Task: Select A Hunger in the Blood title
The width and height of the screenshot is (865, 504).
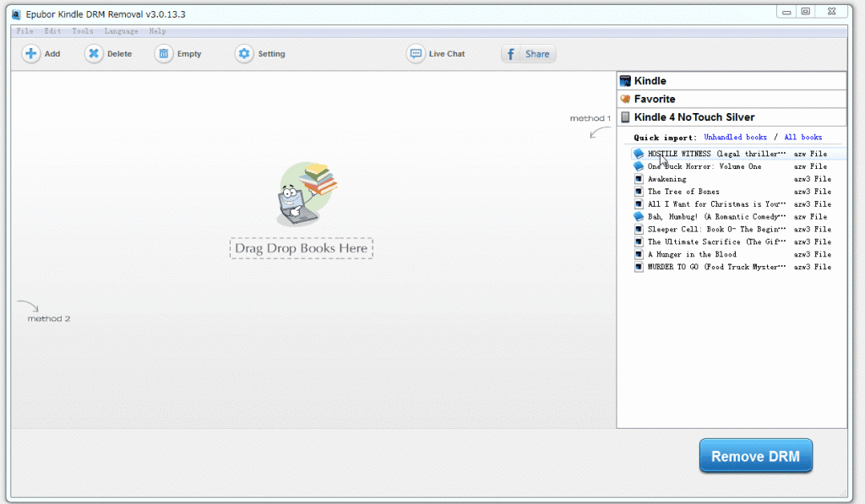Action: (692, 254)
